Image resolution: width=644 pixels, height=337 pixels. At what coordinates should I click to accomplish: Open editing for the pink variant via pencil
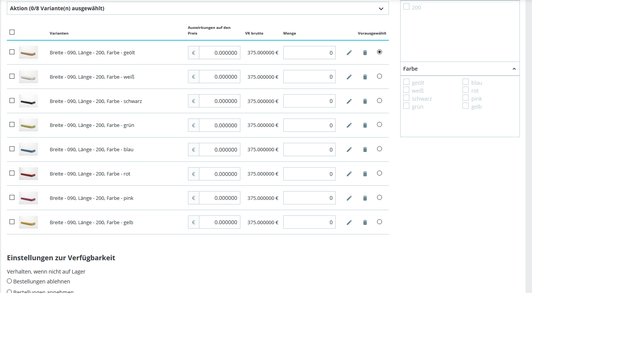point(349,198)
